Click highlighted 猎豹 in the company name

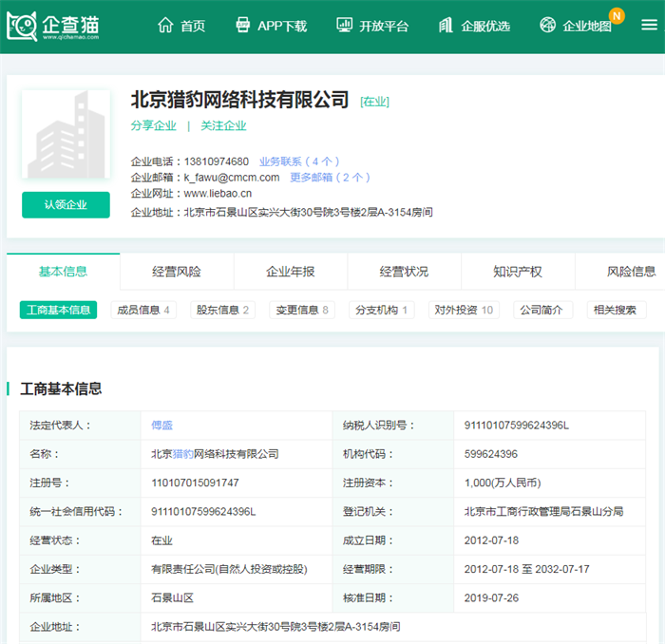click(183, 454)
